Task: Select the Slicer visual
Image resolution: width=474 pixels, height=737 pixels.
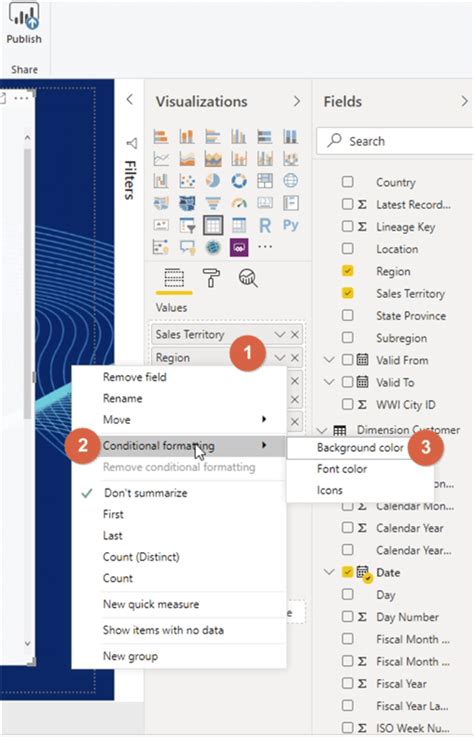Action: coord(187,226)
